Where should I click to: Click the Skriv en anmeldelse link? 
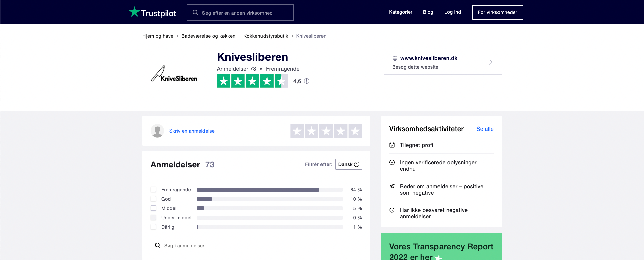coord(192,131)
